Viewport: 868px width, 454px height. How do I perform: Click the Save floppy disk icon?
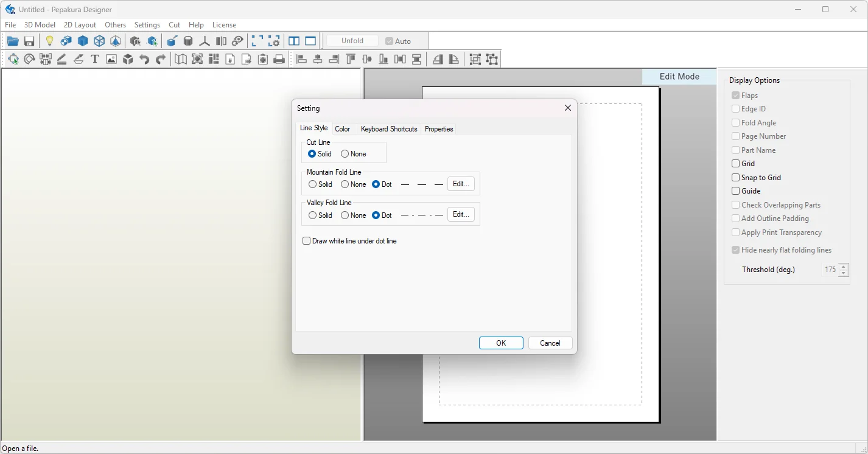tap(29, 41)
